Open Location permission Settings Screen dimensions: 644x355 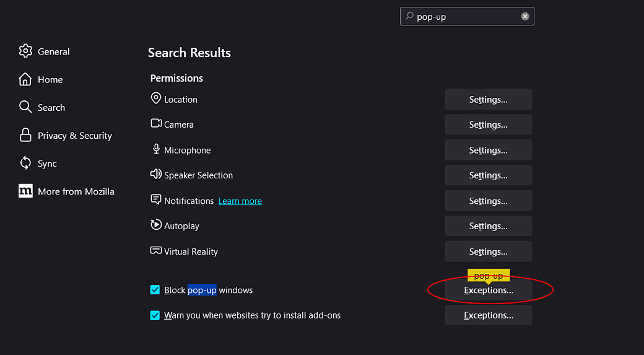488,99
